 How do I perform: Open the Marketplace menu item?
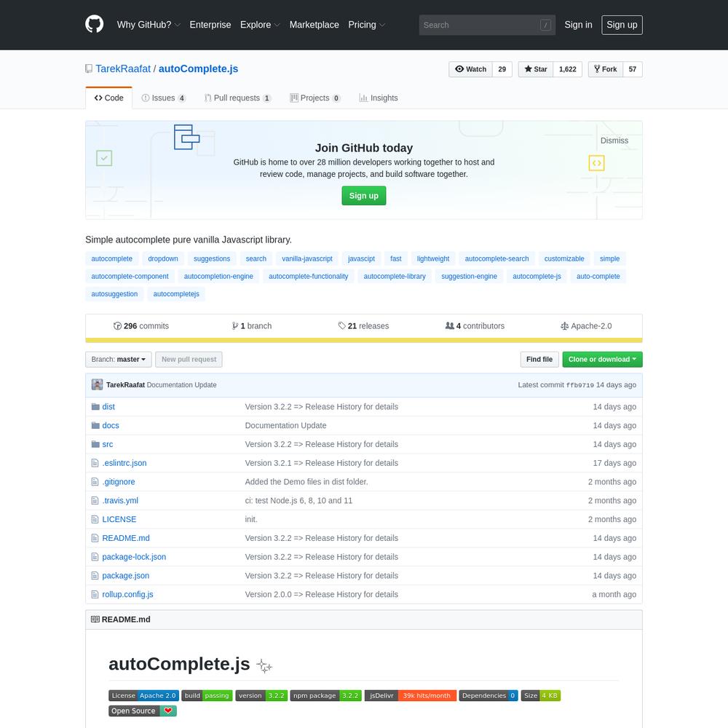tap(314, 25)
